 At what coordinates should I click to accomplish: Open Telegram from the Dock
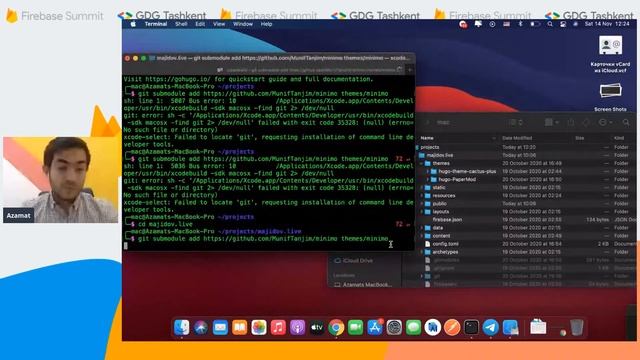point(491,327)
